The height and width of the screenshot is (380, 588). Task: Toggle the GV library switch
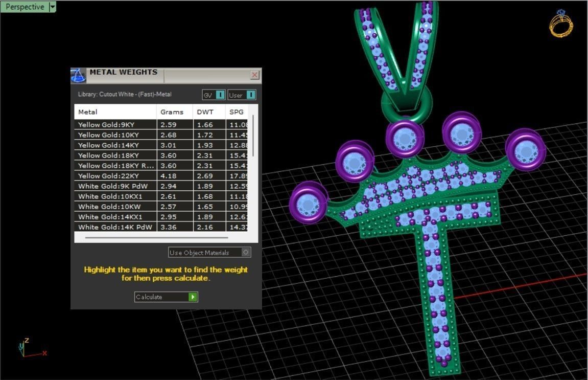click(214, 95)
